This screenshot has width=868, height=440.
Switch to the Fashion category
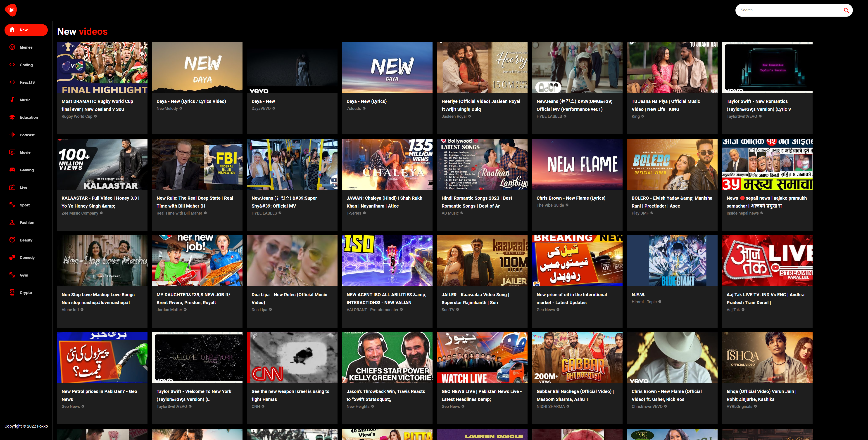(x=27, y=223)
